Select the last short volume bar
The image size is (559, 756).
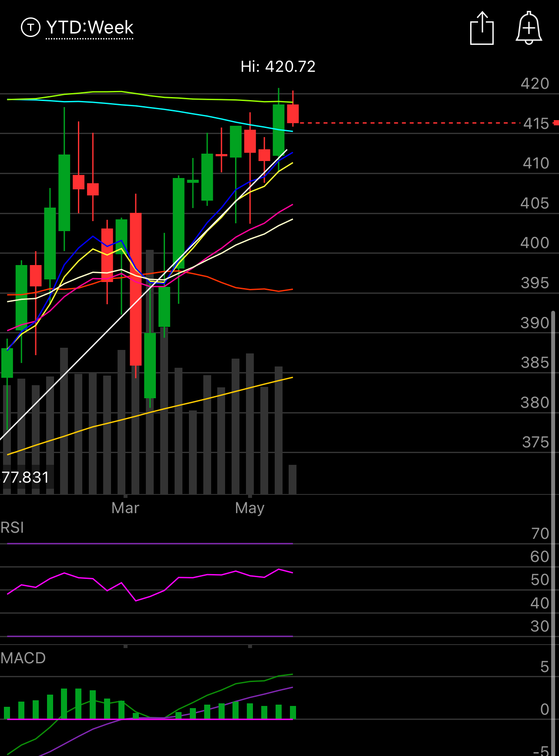click(x=293, y=479)
